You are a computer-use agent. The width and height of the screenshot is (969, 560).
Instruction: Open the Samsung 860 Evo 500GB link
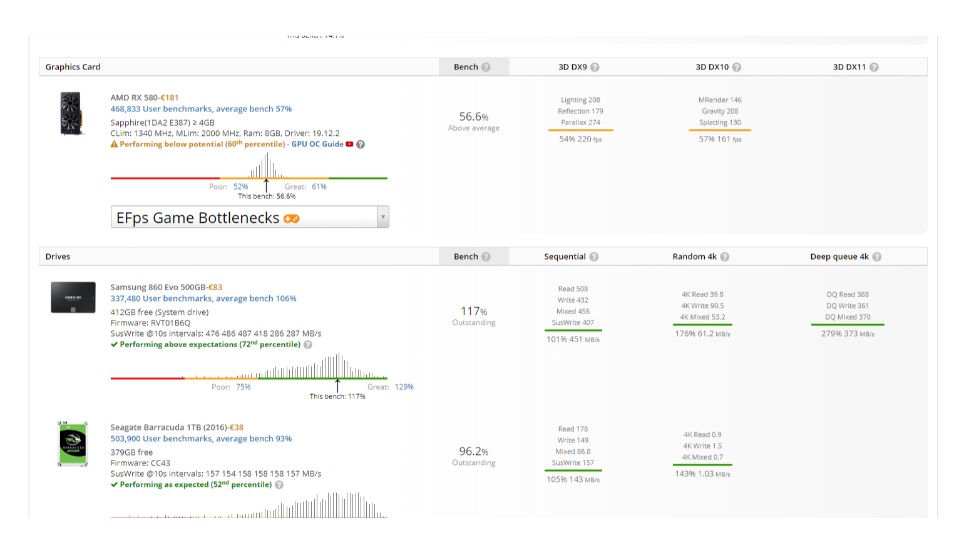coord(158,287)
